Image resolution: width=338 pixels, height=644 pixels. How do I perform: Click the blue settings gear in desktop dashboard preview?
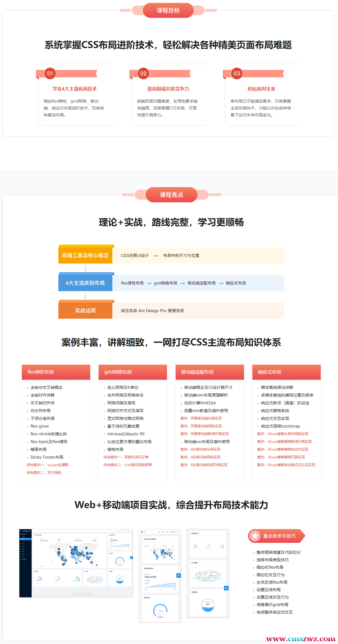point(132,558)
